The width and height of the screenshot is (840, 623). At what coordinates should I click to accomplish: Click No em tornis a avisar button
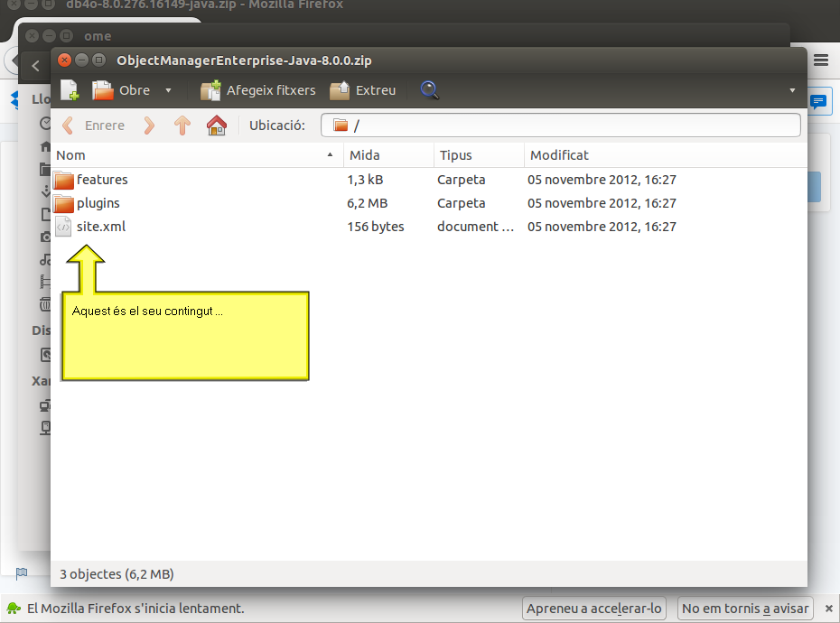coord(745,609)
